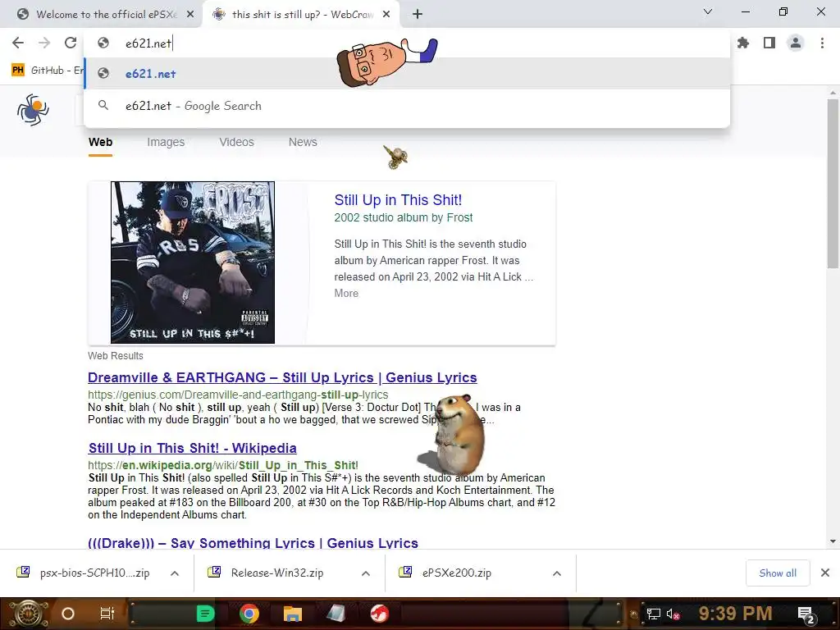Click the page scrollbar down arrow
The image size is (840, 630).
[x=833, y=541]
